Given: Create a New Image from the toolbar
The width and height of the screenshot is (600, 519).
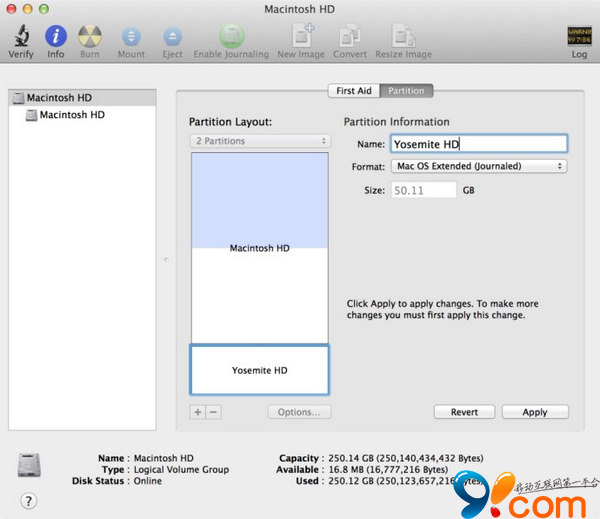Looking at the screenshot, I should tap(300, 36).
